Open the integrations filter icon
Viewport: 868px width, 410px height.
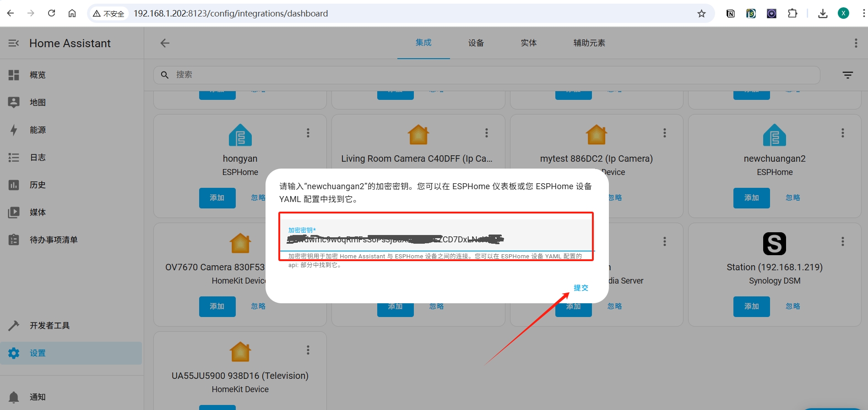click(848, 75)
